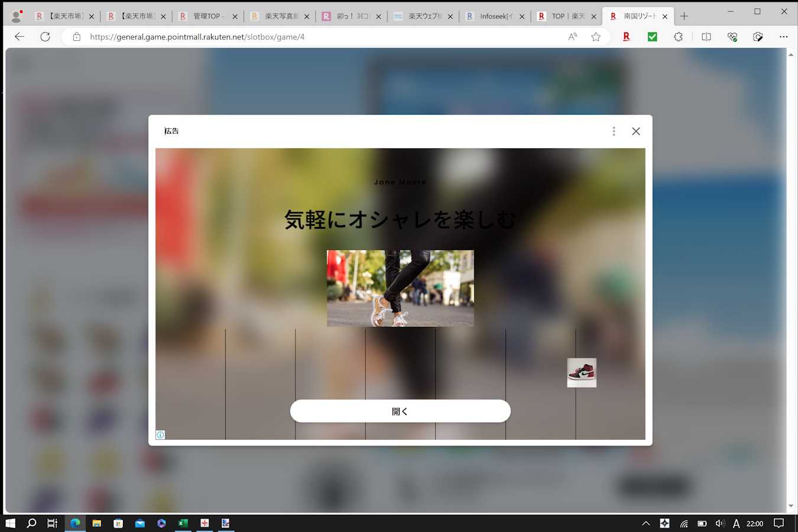This screenshot has height=532, width=798.
Task: Open a new browser tab
Action: (684, 17)
